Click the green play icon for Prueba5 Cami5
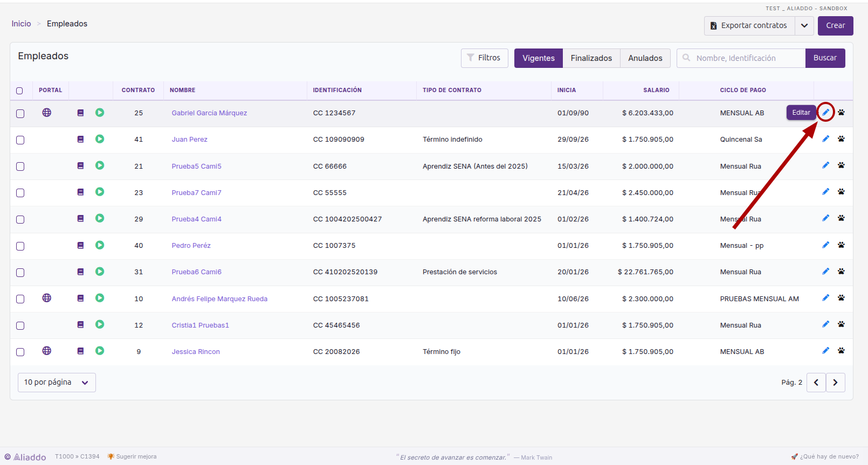This screenshot has width=868, height=465. 100,165
